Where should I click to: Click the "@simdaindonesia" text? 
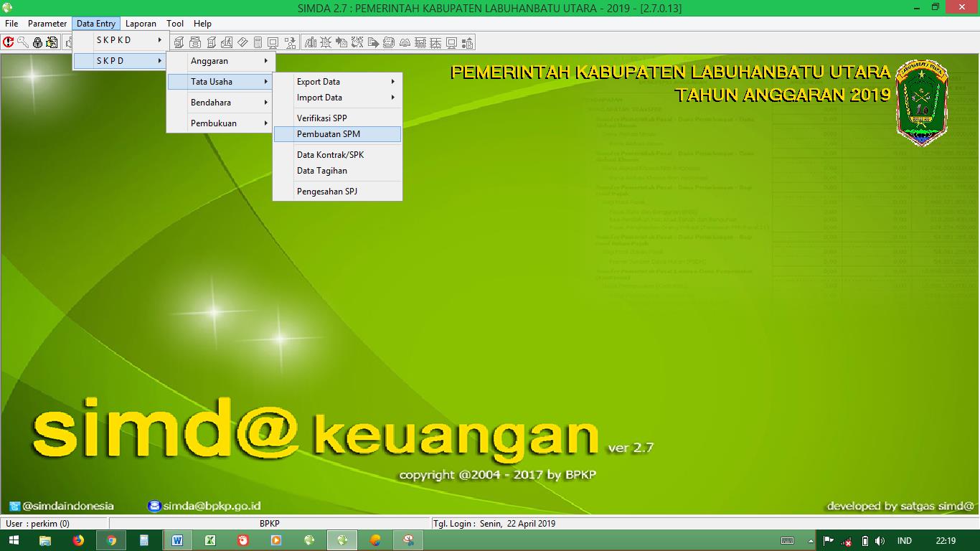point(68,506)
